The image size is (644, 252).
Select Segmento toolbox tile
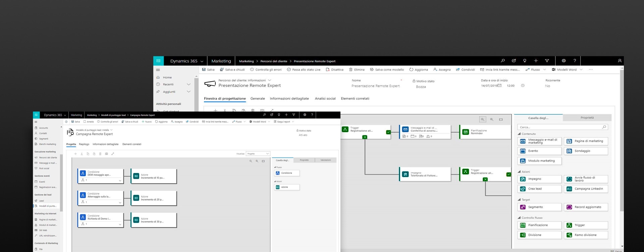click(539, 207)
